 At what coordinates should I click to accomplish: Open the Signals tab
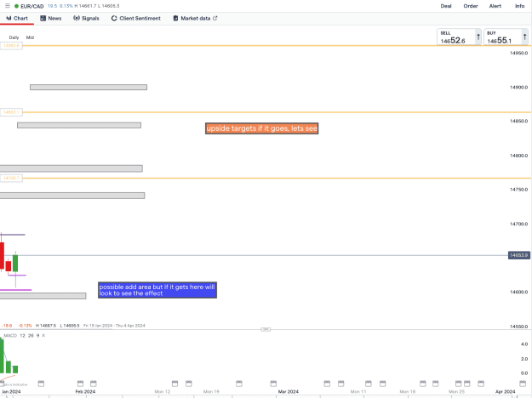86,19
